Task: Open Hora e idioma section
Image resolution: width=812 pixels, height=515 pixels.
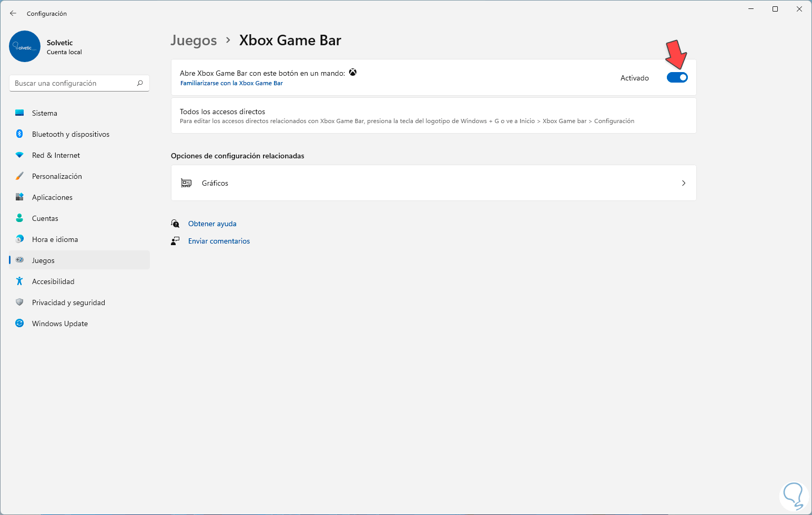Action: point(79,239)
